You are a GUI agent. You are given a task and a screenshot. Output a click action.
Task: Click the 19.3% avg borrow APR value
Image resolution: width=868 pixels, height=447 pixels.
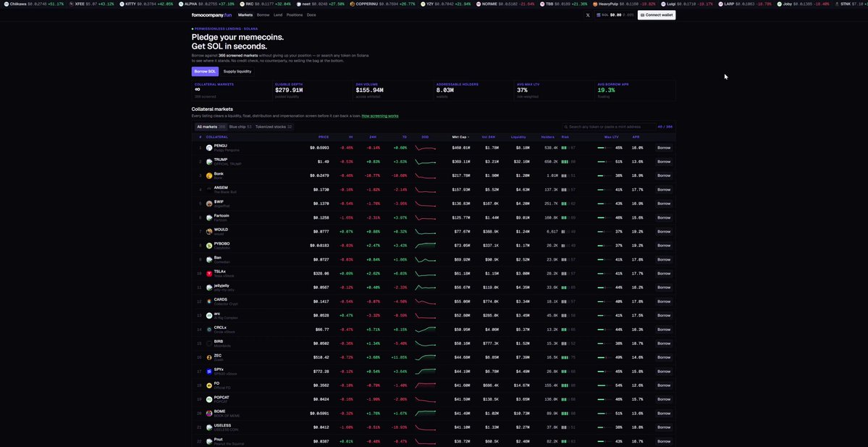[606, 91]
